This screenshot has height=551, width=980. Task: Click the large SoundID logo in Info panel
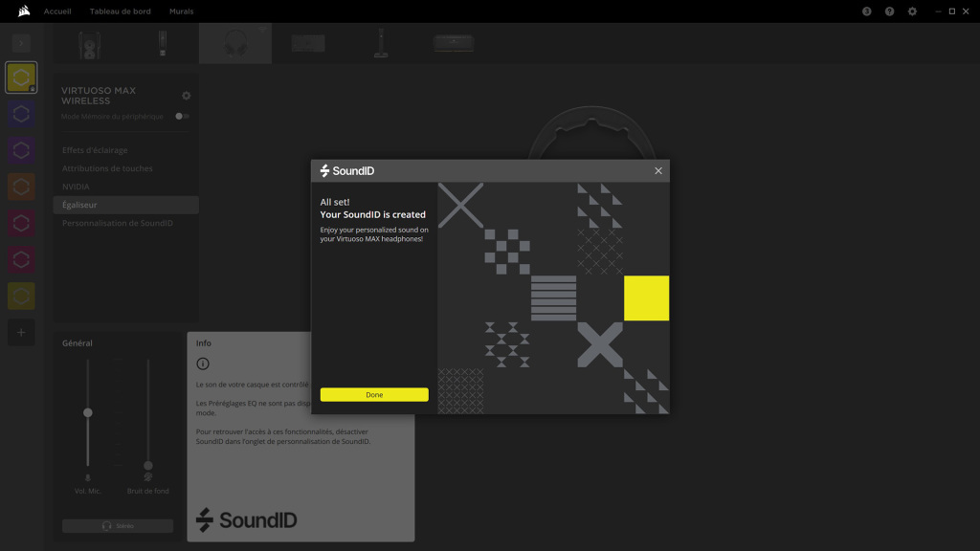[x=246, y=519]
